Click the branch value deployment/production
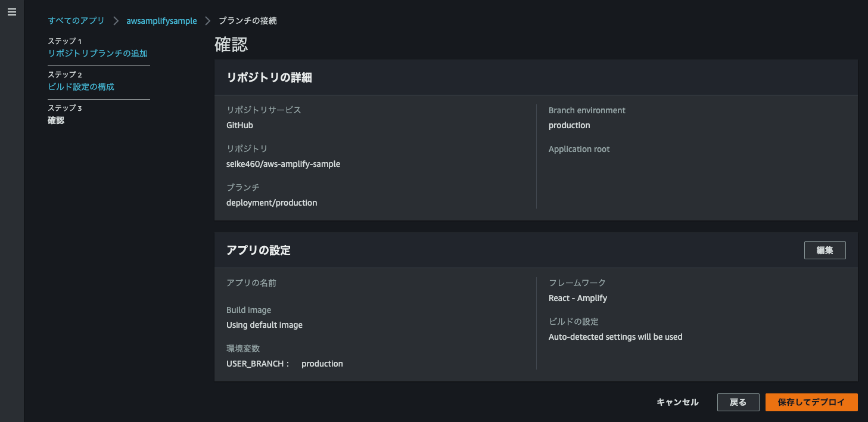Screen dimensions: 868x422 (272, 203)
